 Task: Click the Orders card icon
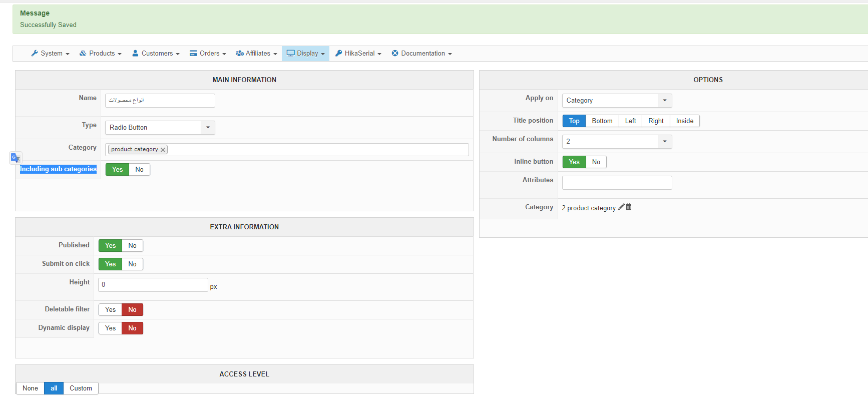click(x=193, y=53)
